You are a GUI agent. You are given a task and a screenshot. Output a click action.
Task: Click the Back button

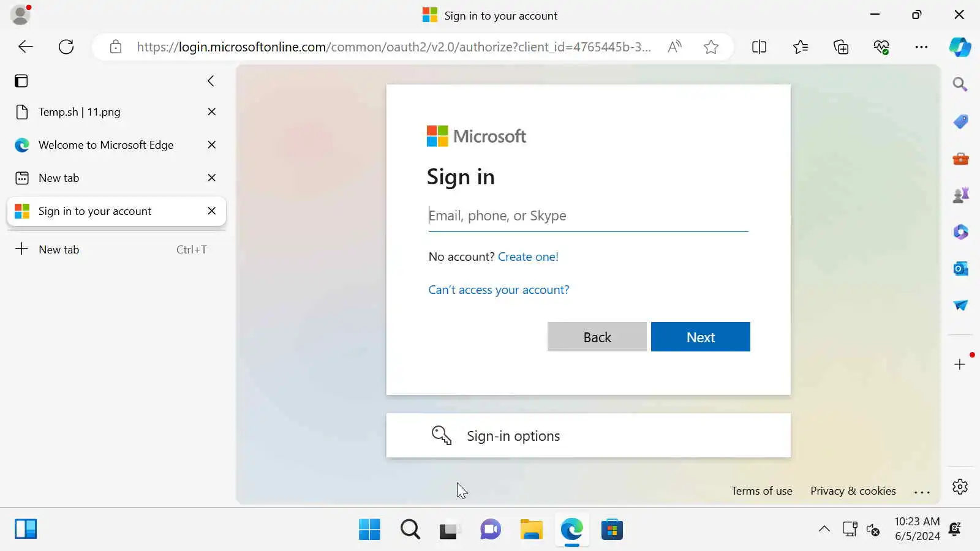pos(597,337)
